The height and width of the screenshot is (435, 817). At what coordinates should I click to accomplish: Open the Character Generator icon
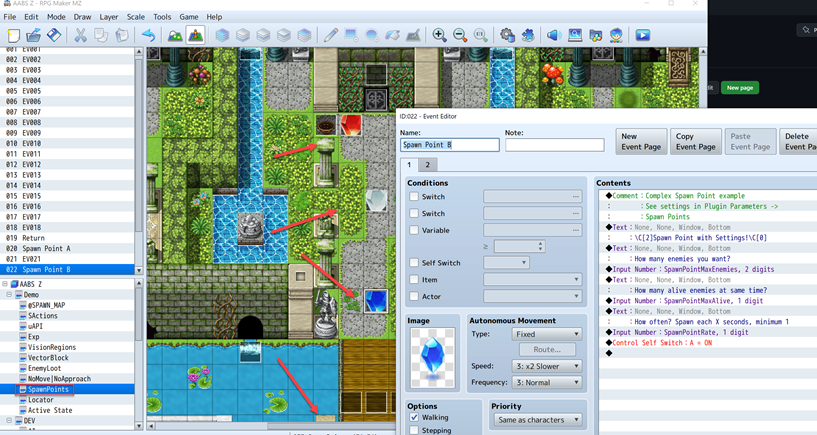616,35
